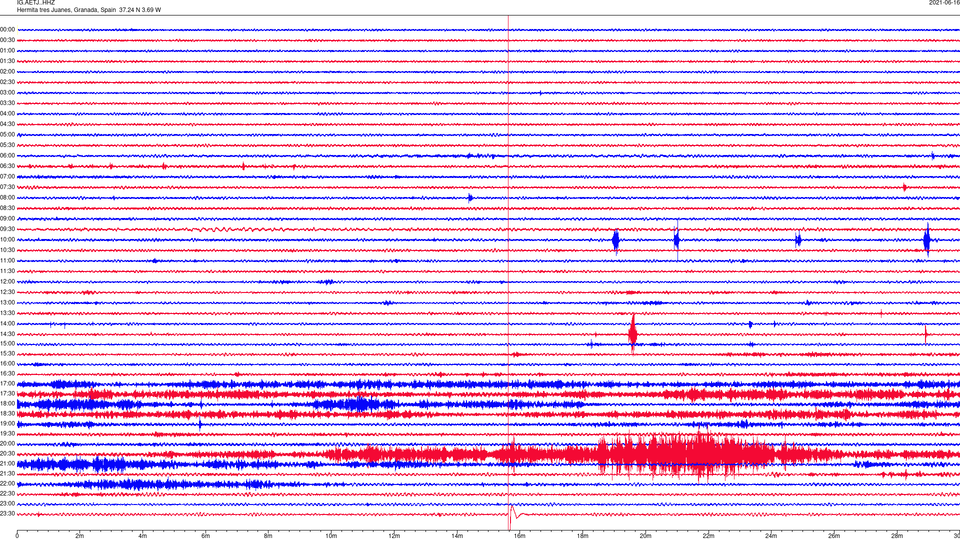Click the 05:30 time row label
Screen dimensions: 960x540
click(x=7, y=145)
